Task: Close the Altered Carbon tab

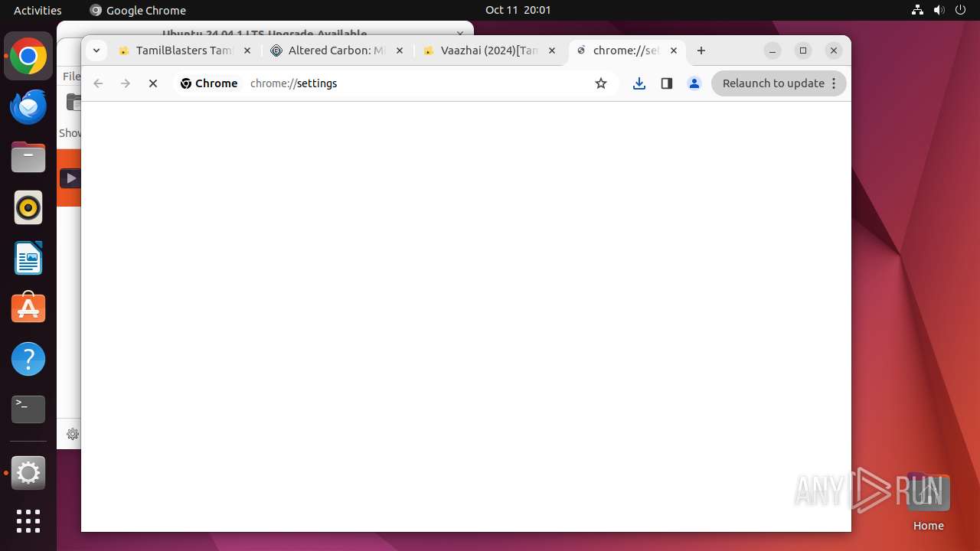Action: [x=399, y=51]
